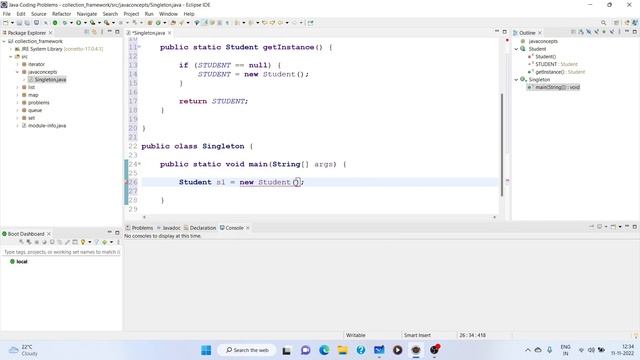Screen dimensions: 640x360
Task: Click the Open Perspective icon
Action: pyautogui.click(x=616, y=23)
